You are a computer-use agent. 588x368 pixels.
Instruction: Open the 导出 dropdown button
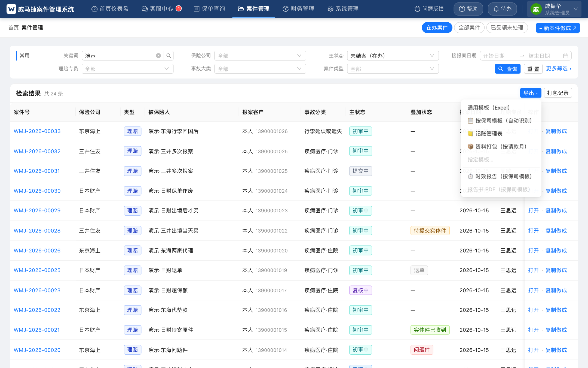531,93
